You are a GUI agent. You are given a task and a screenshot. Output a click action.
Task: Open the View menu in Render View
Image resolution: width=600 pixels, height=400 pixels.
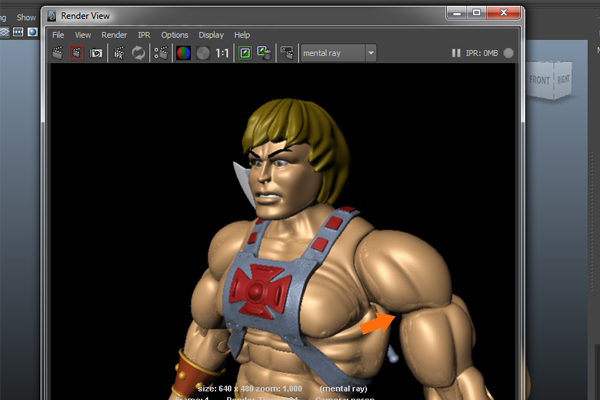coord(83,35)
